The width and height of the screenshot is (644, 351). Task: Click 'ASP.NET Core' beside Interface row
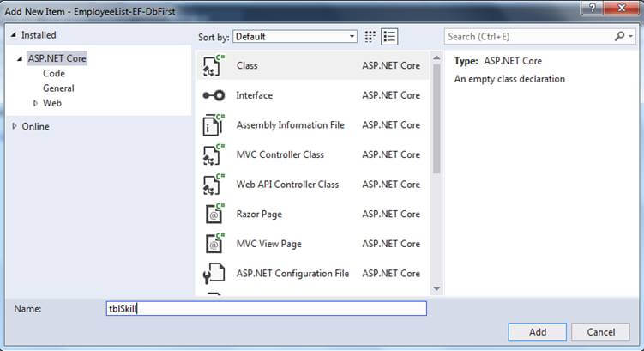pos(391,95)
